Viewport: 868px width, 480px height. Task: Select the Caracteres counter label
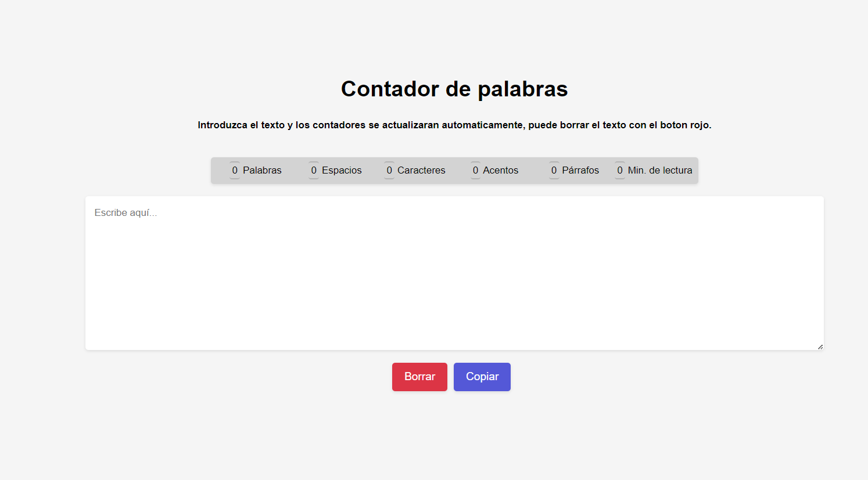421,170
